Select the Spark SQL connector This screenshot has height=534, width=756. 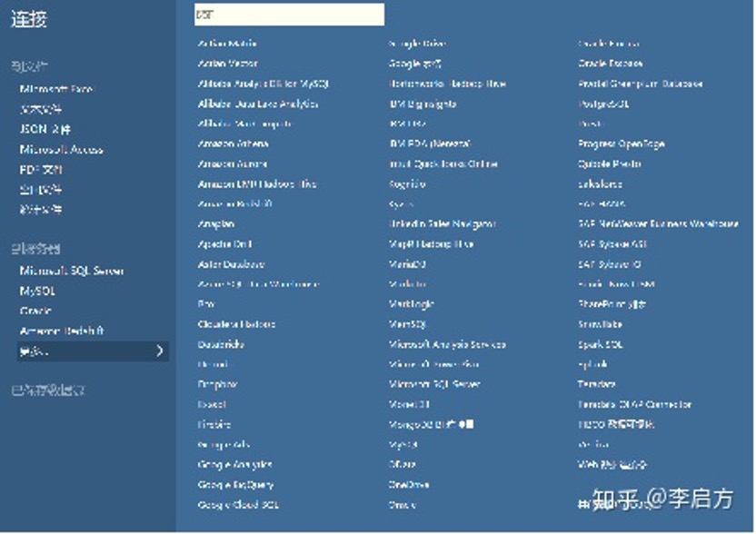coord(601,344)
